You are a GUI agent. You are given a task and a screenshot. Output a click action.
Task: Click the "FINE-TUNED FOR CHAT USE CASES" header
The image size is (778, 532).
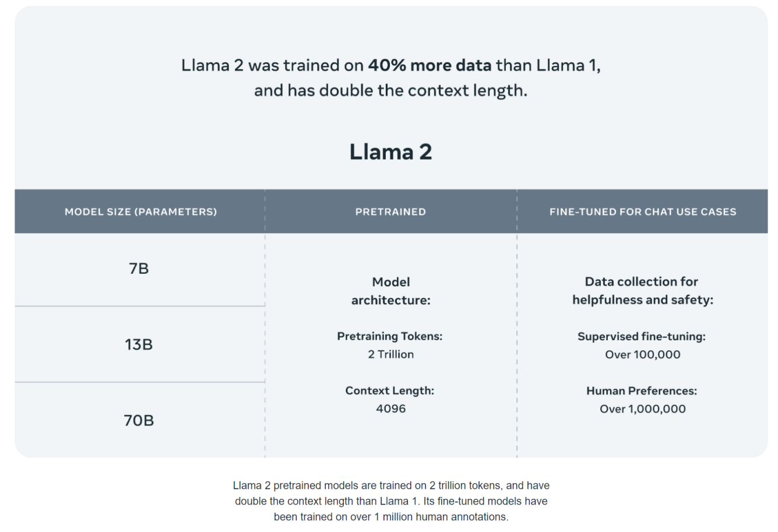[642, 212]
